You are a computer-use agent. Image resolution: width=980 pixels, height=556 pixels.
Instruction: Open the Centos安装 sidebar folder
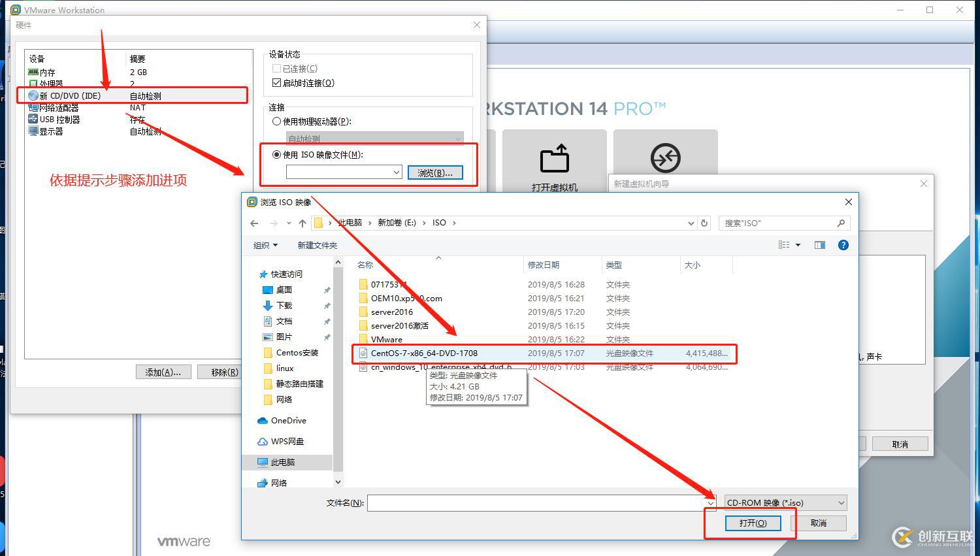pos(291,352)
